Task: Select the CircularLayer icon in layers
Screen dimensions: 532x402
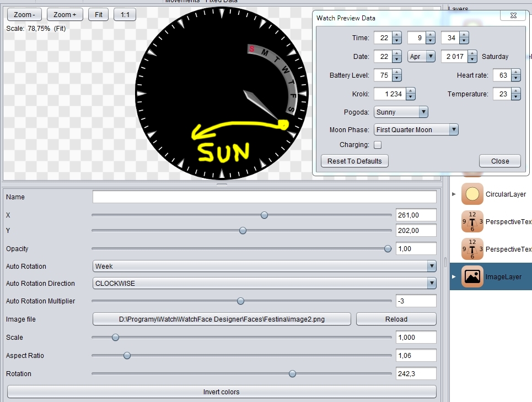Action: point(472,194)
